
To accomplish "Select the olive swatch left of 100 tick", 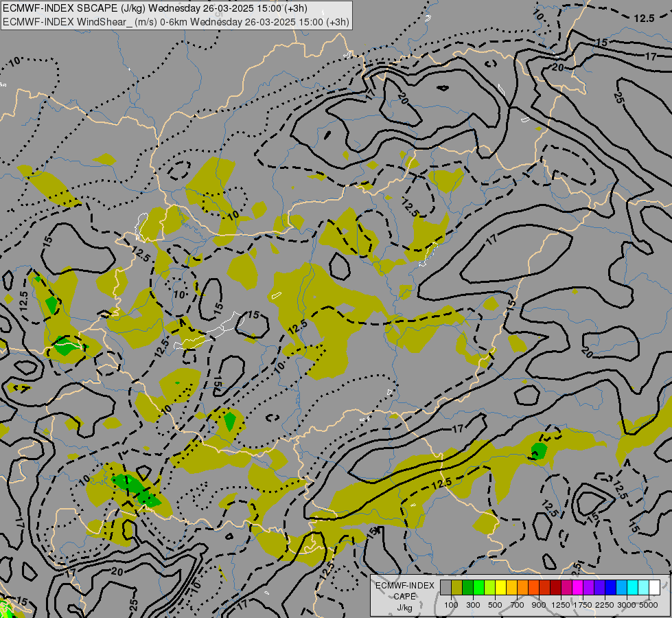I will pyautogui.click(x=457, y=587).
